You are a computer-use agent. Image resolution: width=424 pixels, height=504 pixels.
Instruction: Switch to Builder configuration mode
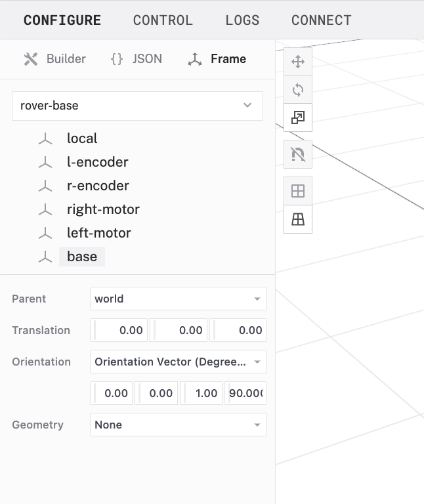click(55, 59)
